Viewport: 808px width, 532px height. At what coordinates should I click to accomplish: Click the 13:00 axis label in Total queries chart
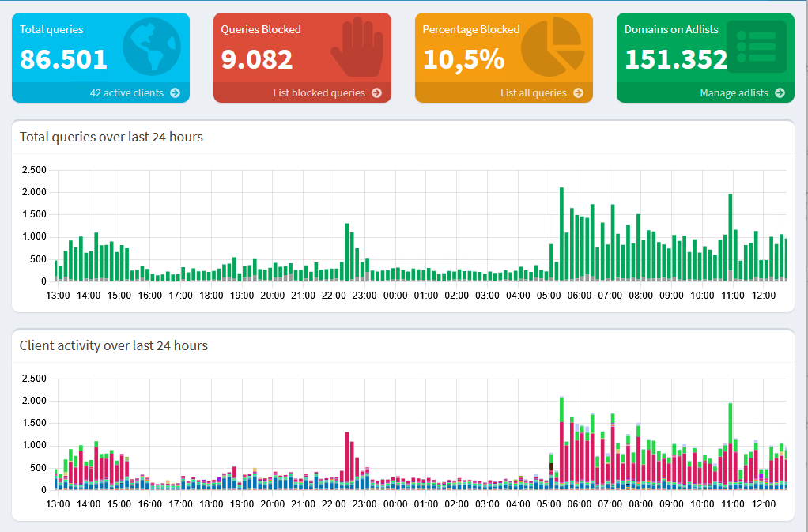point(58,296)
